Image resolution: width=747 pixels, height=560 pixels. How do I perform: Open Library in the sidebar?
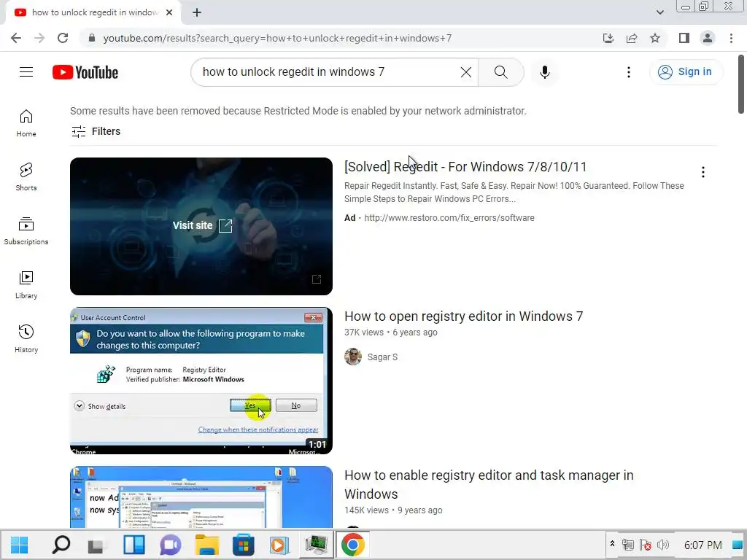point(26,285)
